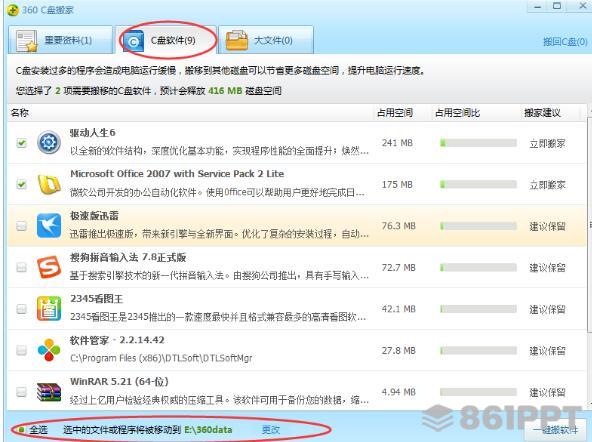
Task: Open the 搬回C盘(0) link
Action: coord(565,42)
